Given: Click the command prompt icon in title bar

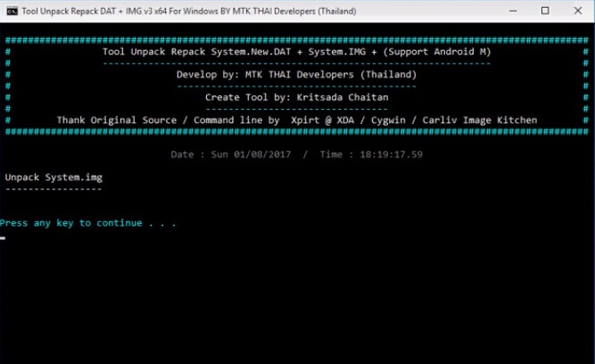Looking at the screenshot, I should 12,11.
